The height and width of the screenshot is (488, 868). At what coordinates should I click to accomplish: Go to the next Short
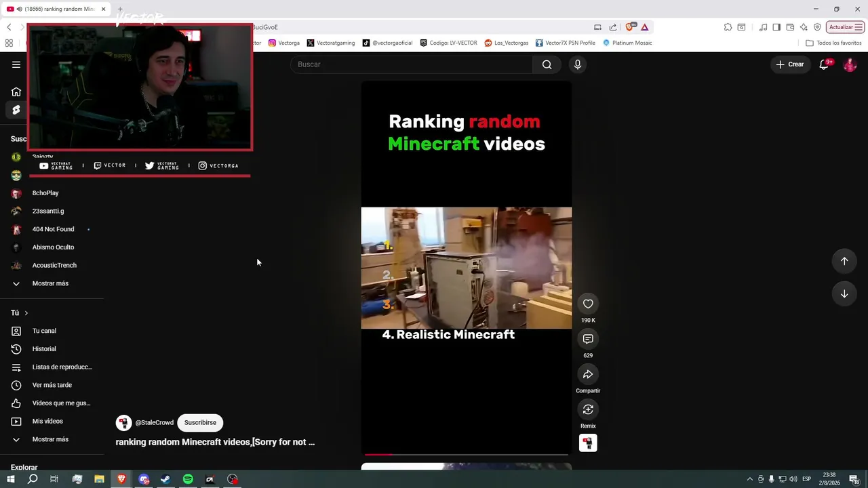[x=844, y=293]
